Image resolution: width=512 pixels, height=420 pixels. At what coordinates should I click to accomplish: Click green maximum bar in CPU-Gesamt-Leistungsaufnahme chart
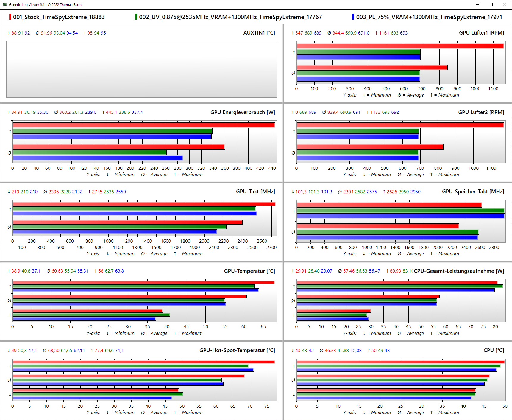(400, 287)
